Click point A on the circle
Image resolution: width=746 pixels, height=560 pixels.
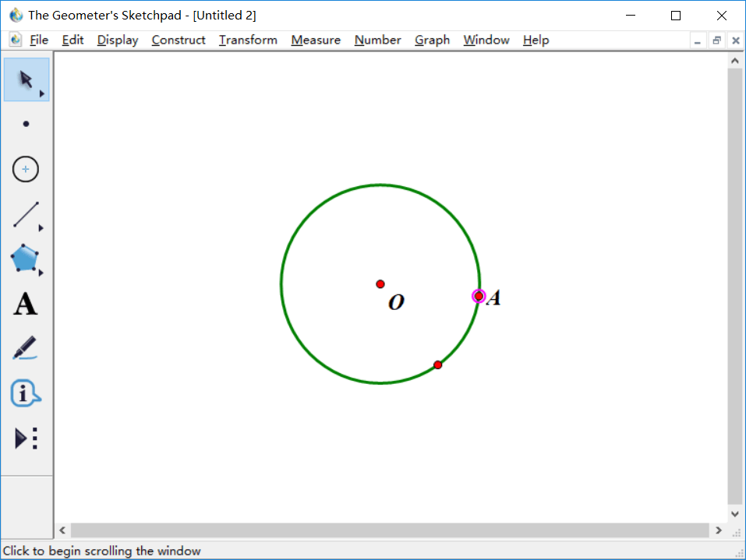point(479,296)
